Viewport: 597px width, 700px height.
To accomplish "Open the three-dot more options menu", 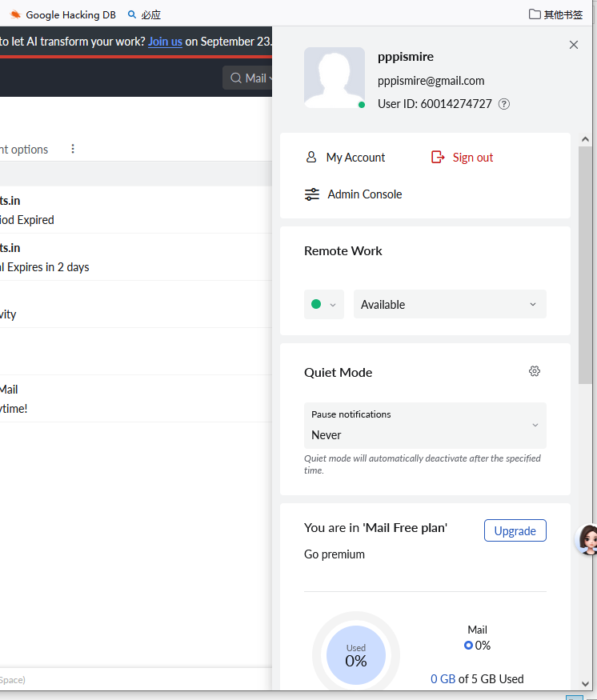I will [73, 149].
